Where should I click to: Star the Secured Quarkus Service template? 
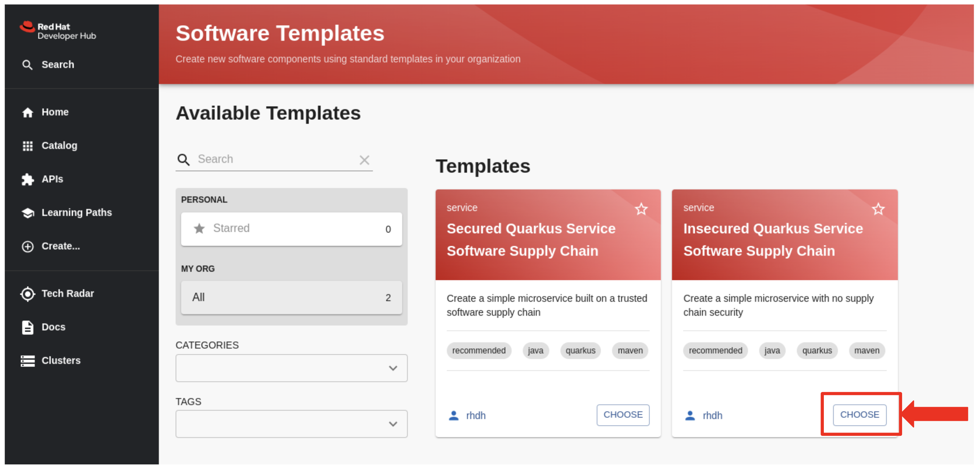641,209
